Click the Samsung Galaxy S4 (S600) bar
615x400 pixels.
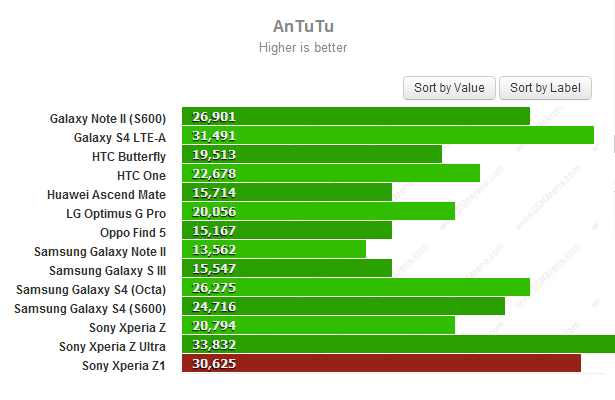pyautogui.click(x=343, y=307)
